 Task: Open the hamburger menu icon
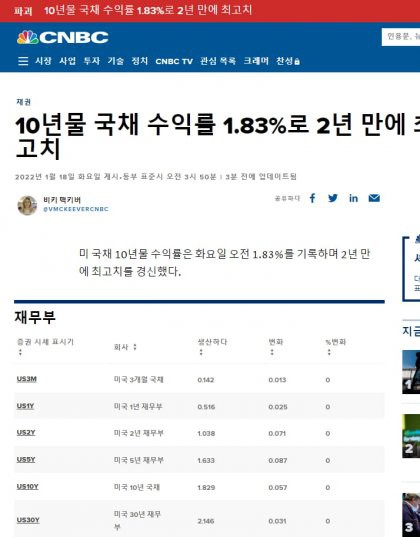point(23,61)
